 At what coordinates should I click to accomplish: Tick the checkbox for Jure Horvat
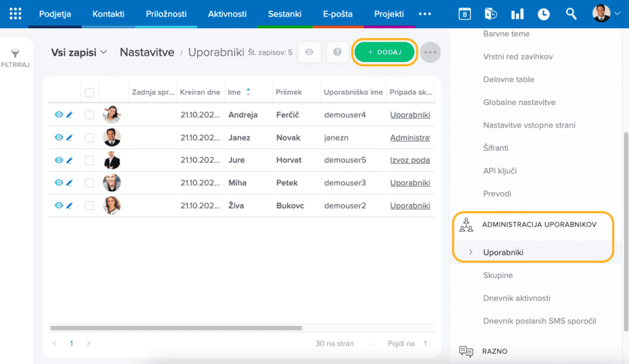[x=90, y=160]
